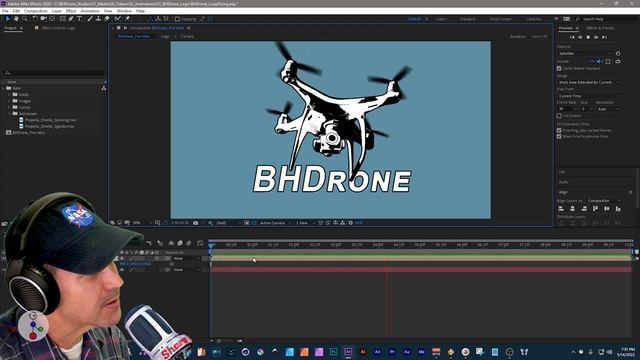
Task: Switch to the Project panel tab
Action: (10, 28)
